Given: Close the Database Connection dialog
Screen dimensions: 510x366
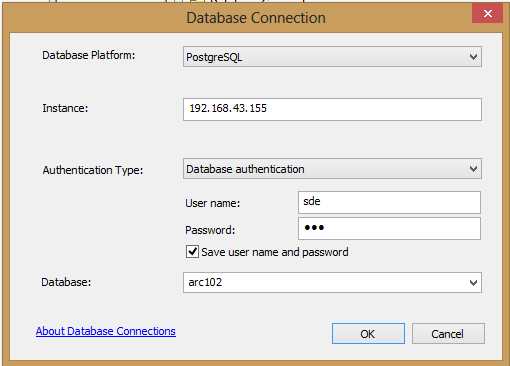Looking at the screenshot, I should tap(487, 13).
